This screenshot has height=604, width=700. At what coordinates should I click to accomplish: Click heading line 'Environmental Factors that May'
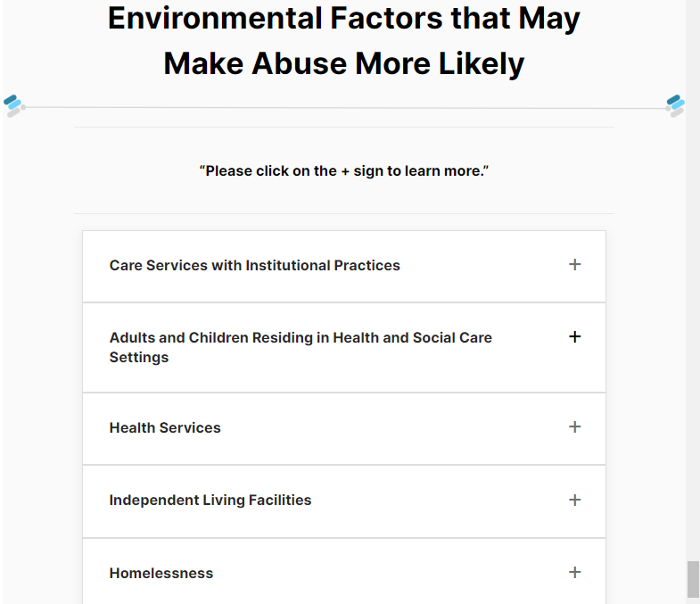343,19
